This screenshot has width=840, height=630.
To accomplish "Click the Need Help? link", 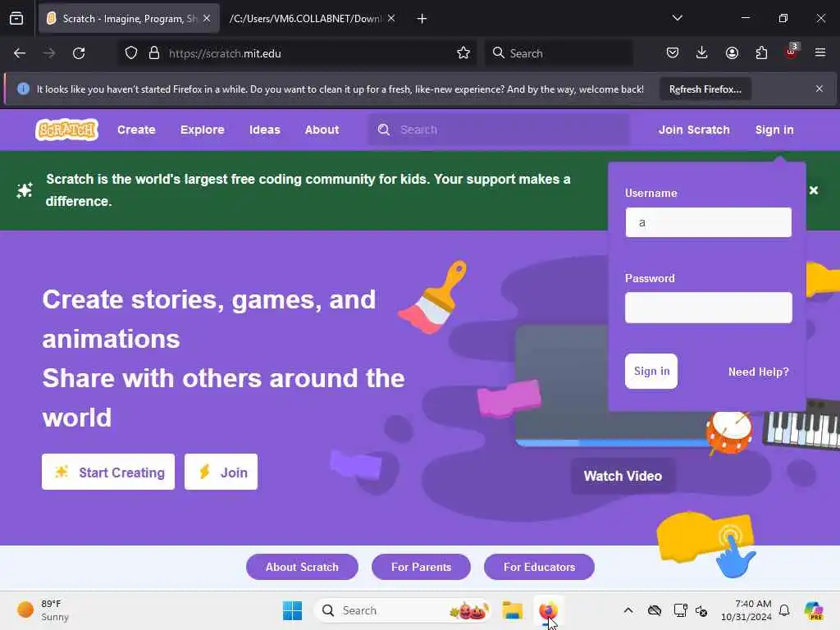I will pos(759,372).
